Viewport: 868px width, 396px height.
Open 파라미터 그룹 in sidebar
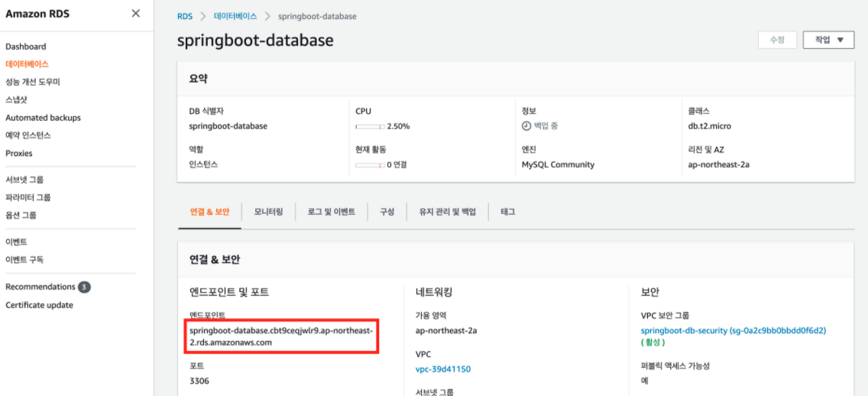[28, 197]
